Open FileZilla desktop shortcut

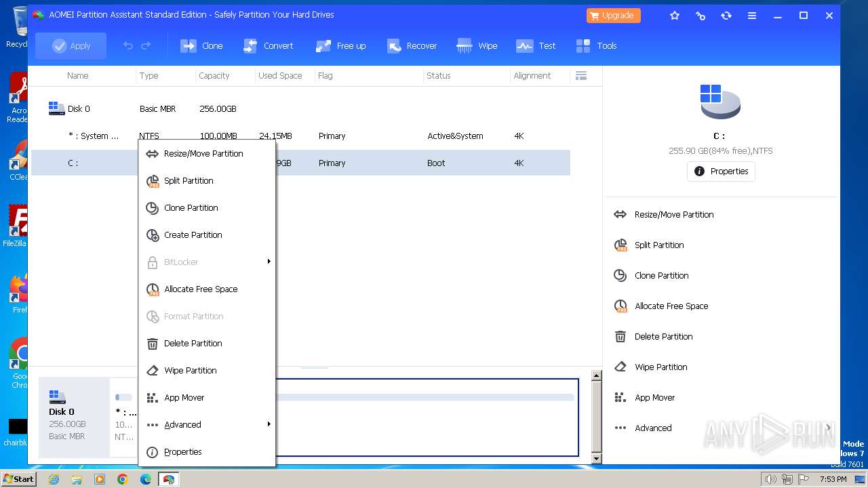[15, 227]
